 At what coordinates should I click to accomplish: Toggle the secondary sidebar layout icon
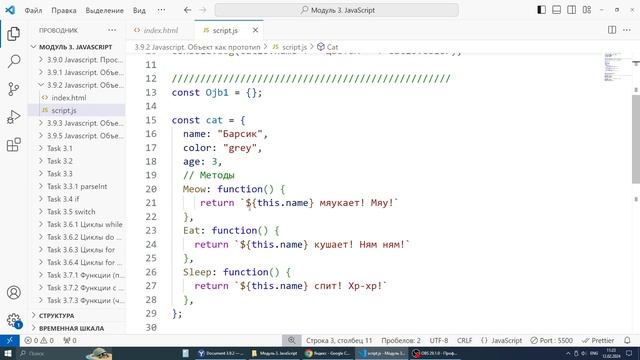[571, 10]
